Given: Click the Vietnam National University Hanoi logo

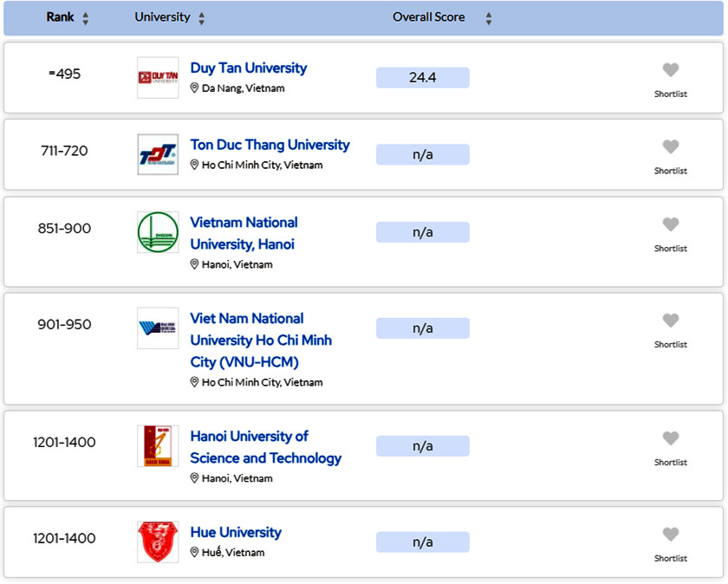Looking at the screenshot, I should point(157,232).
